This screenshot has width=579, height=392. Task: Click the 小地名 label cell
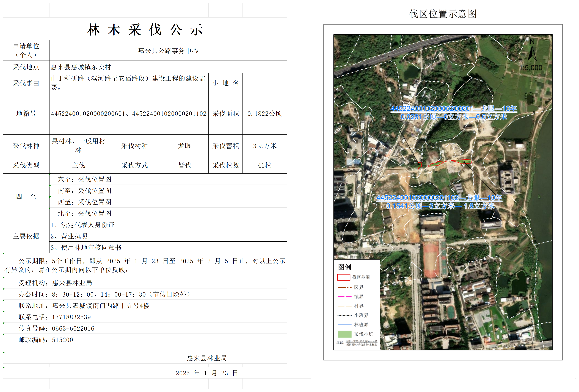226,83
